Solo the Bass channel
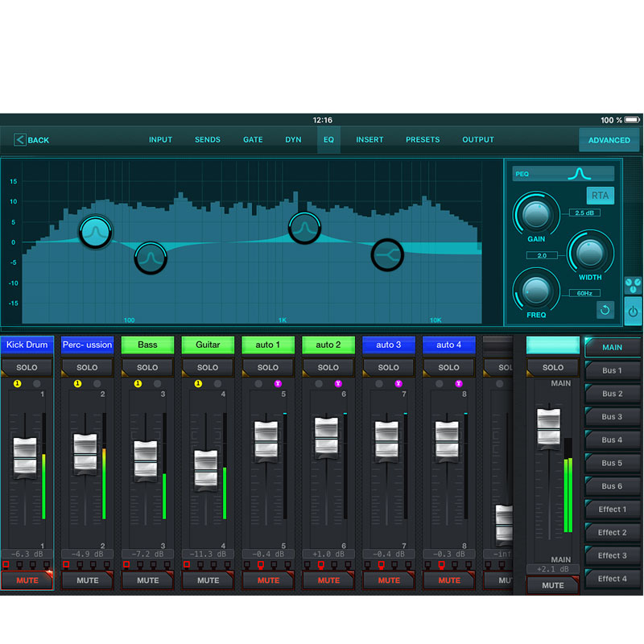This screenshot has height=644, width=644. (147, 367)
